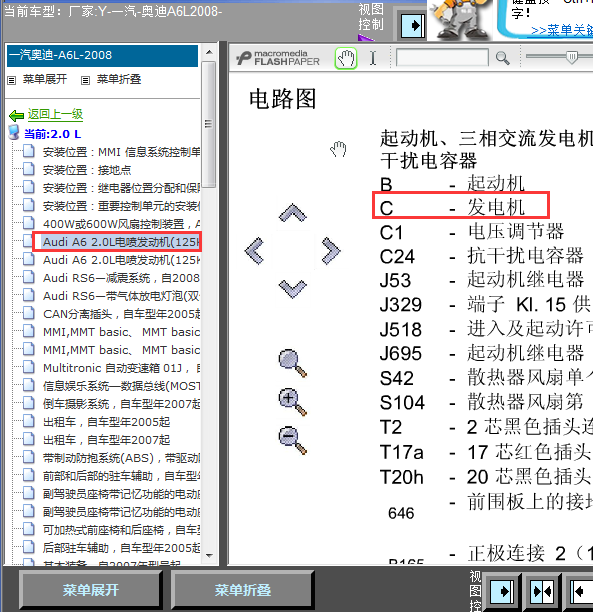Click the 返回上一级 link
This screenshot has height=612, width=593.
coord(55,114)
